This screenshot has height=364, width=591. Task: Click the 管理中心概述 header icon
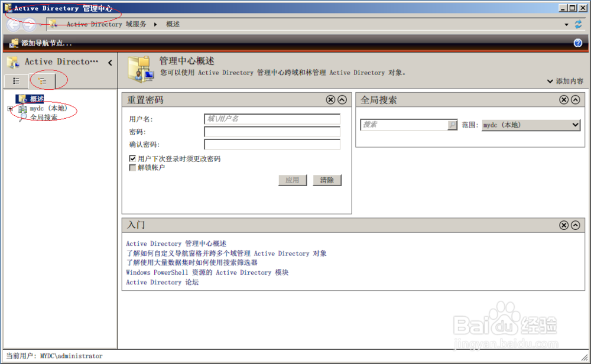pos(141,69)
